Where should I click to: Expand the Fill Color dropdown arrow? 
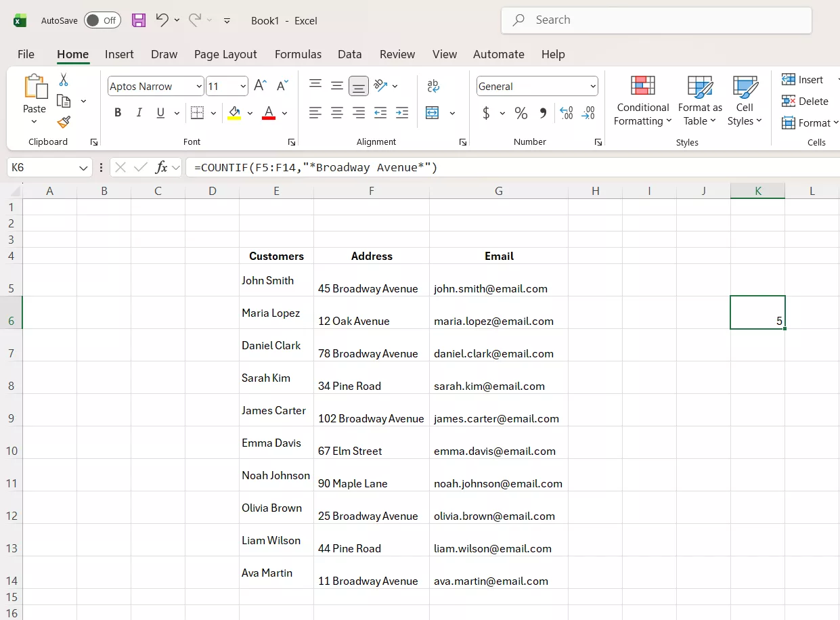[x=250, y=113]
